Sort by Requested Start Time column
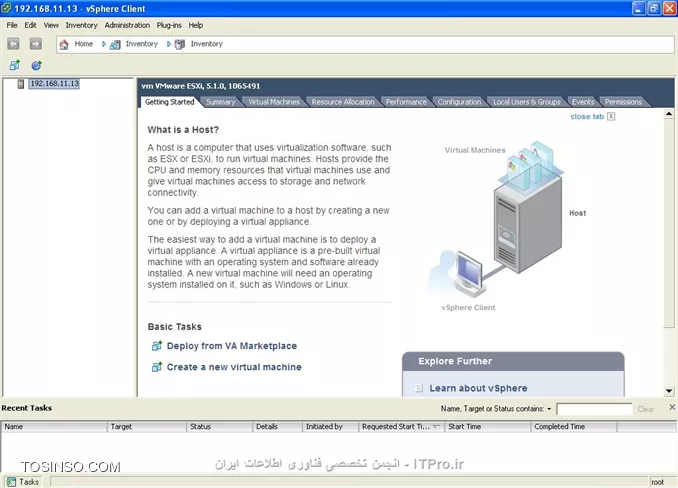 point(401,427)
